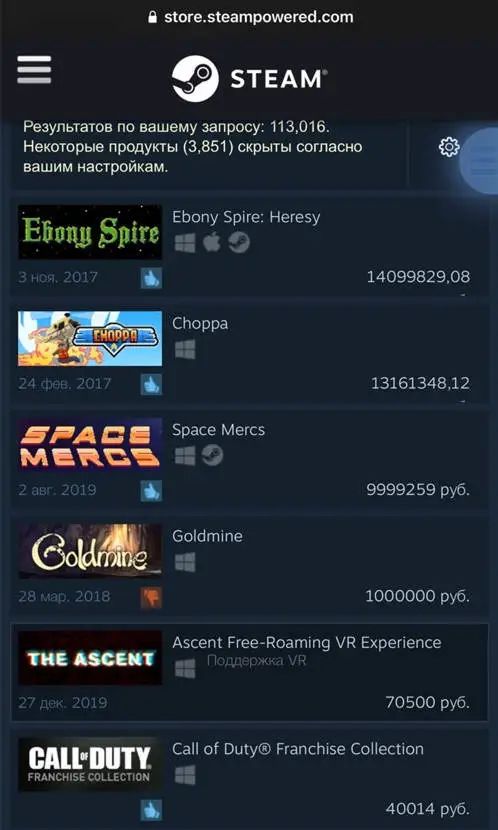This screenshot has height=830, width=498.
Task: Click the Поддержка VR label
Action: (x=257, y=661)
